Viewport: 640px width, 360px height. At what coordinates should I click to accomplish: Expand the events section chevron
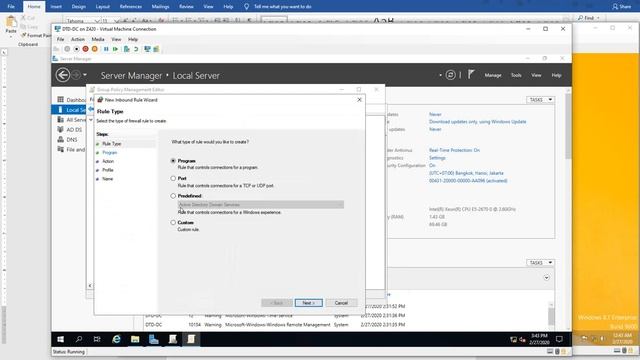tap(547, 278)
